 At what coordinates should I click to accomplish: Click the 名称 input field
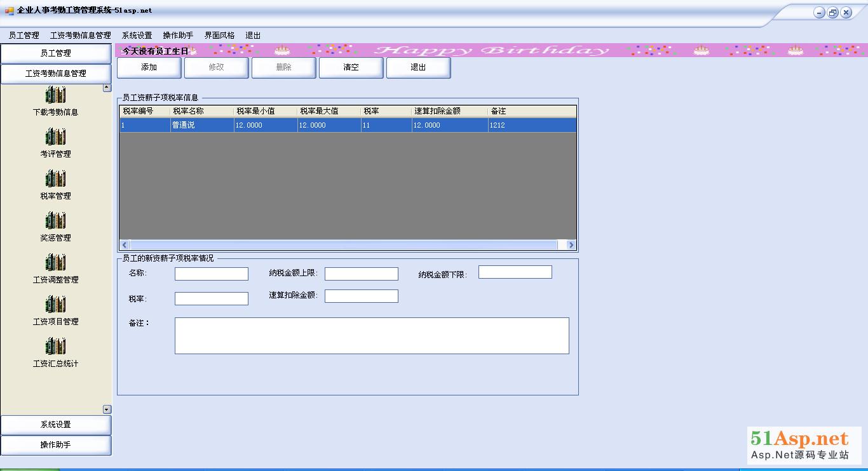(x=212, y=274)
